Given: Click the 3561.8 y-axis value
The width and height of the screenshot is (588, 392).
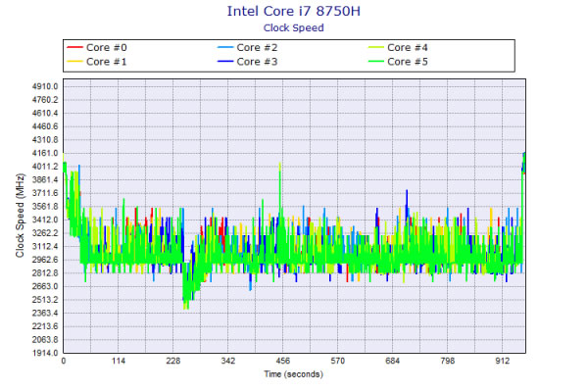Looking at the screenshot, I should pyautogui.click(x=45, y=207).
